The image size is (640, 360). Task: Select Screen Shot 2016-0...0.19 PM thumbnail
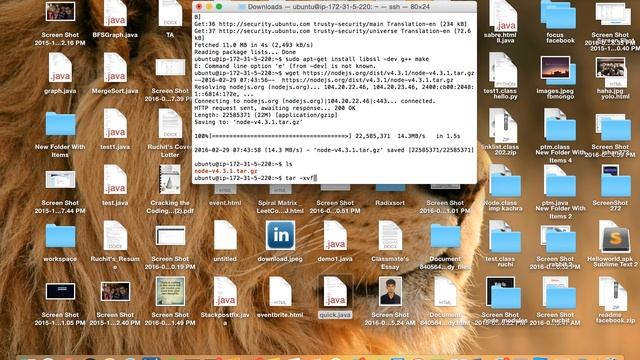pos(170,236)
